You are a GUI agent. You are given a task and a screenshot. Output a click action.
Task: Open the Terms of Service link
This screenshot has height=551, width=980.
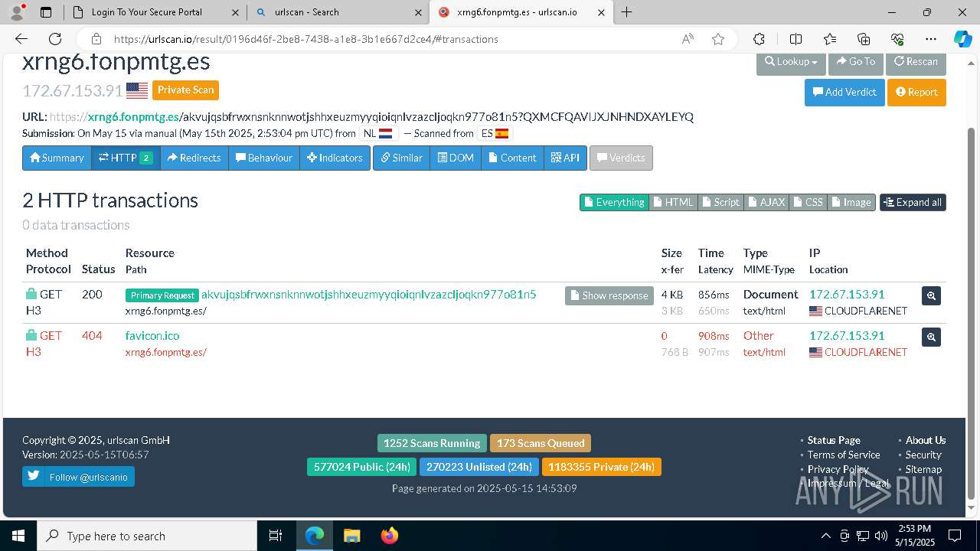844,455
